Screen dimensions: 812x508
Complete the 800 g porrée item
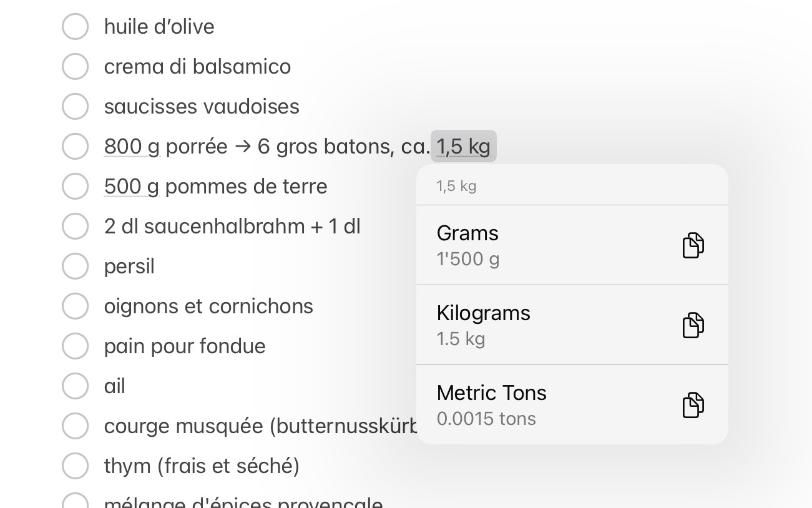[x=75, y=147]
